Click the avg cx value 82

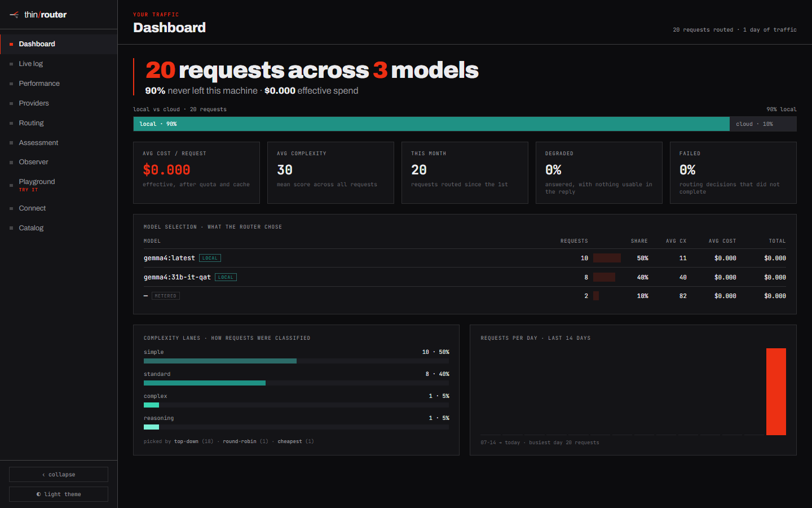click(683, 296)
